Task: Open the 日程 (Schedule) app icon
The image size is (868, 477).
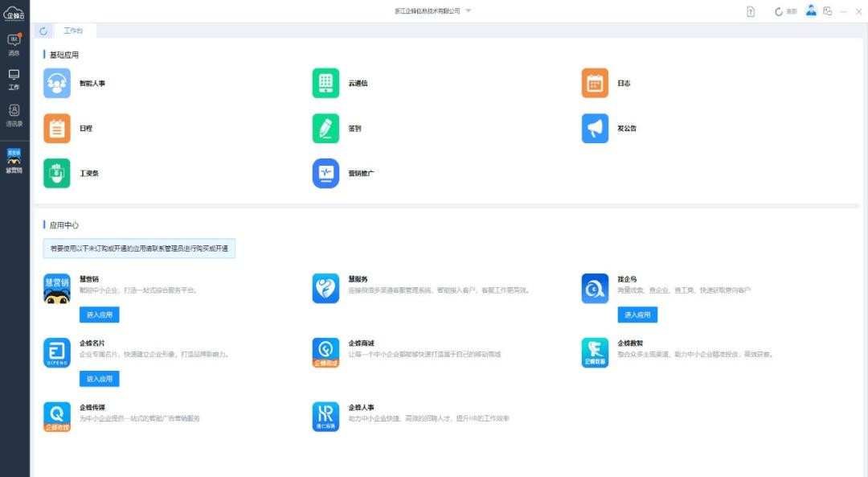Action: tap(56, 127)
